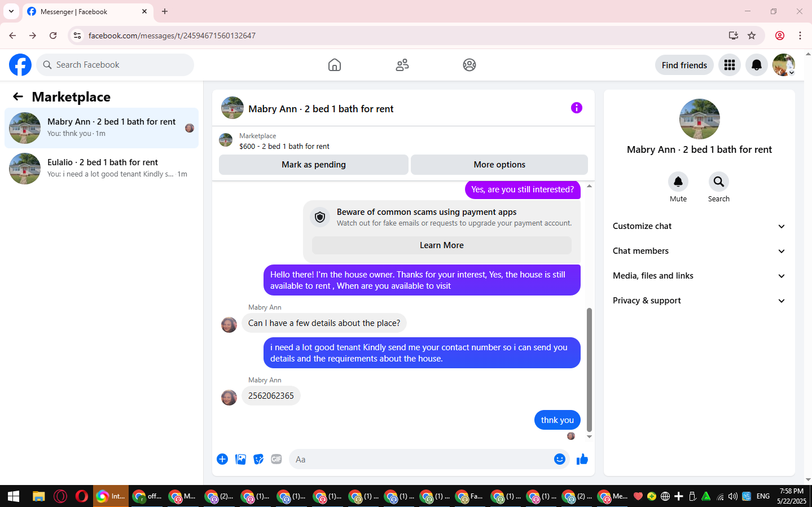Open the Facebook menu grid icon

click(x=730, y=65)
